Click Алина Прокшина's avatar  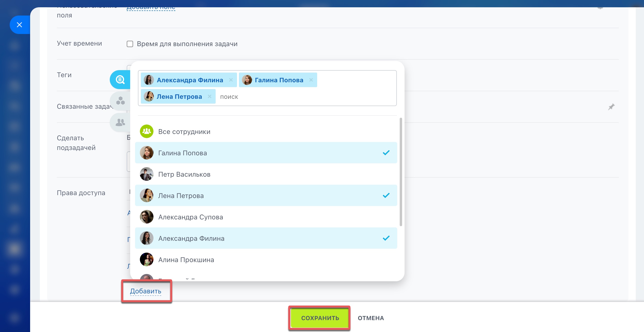click(x=146, y=259)
